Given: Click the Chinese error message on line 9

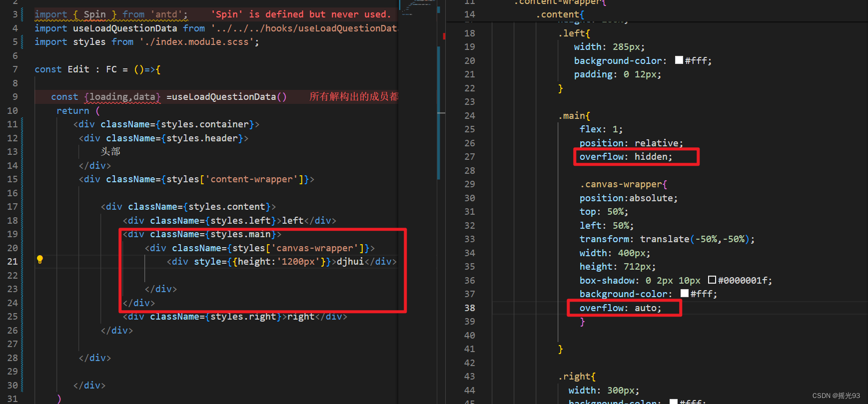Looking at the screenshot, I should pyautogui.click(x=354, y=97).
